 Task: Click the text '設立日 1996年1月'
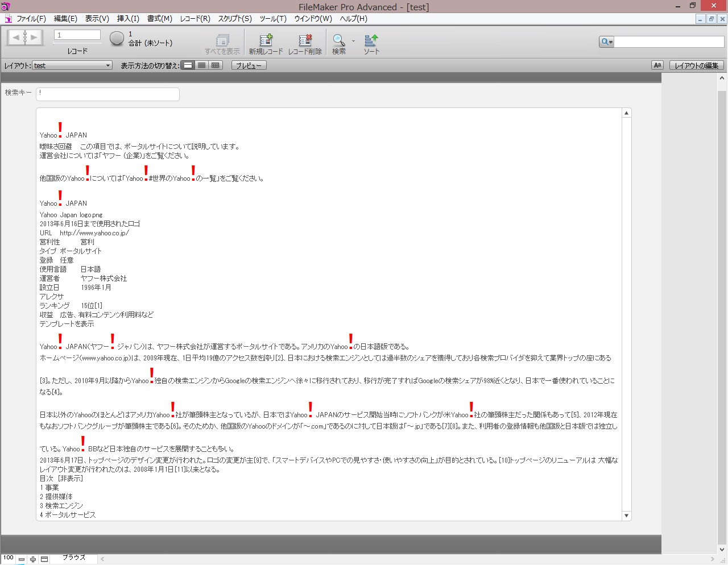(x=76, y=288)
